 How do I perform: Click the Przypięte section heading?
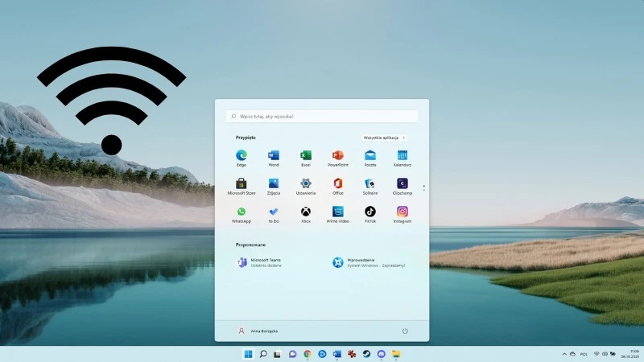(x=246, y=138)
